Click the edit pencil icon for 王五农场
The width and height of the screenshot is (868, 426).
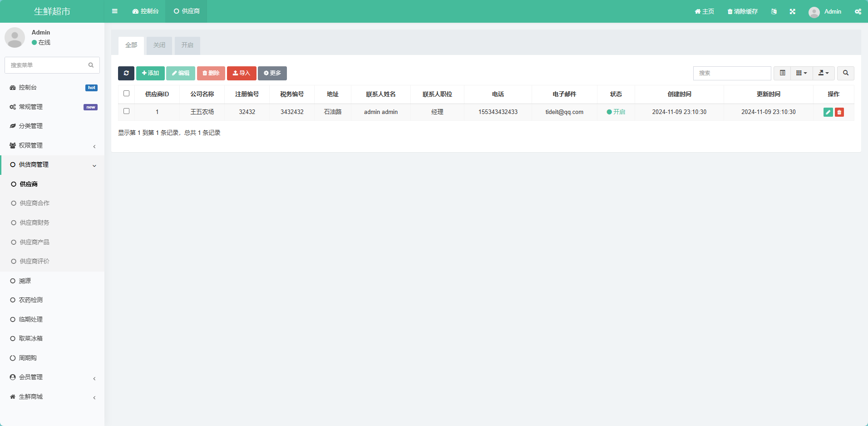(x=828, y=112)
